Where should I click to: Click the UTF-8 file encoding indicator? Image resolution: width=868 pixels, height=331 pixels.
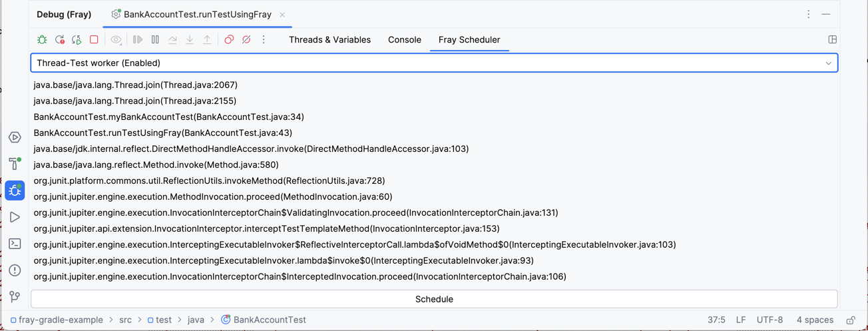(x=769, y=320)
